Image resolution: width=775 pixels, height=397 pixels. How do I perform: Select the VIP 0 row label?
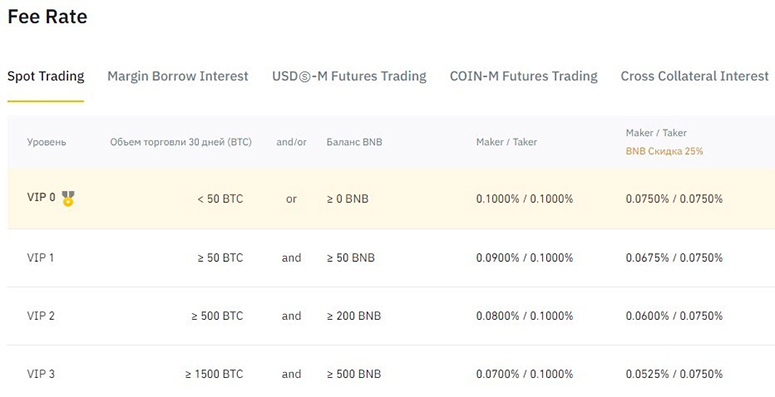tap(41, 197)
